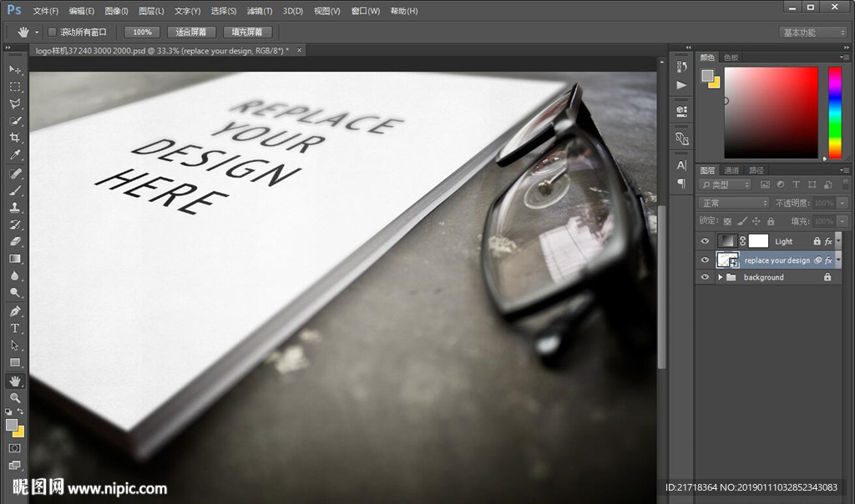Viewport: 855px width, 504px height.
Task: Pick a hue on the rainbow slider
Action: click(835, 113)
